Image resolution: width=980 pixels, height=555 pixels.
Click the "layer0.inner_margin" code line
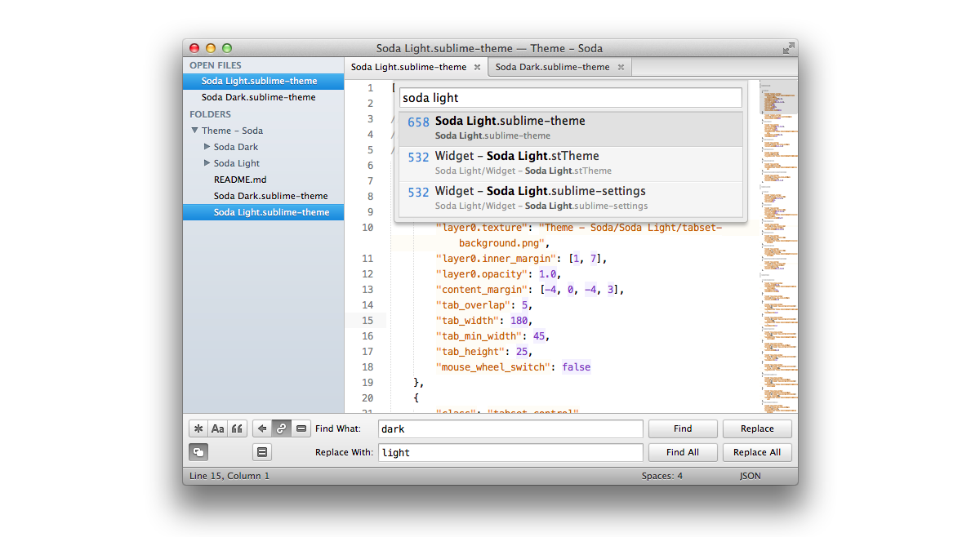pos(521,259)
